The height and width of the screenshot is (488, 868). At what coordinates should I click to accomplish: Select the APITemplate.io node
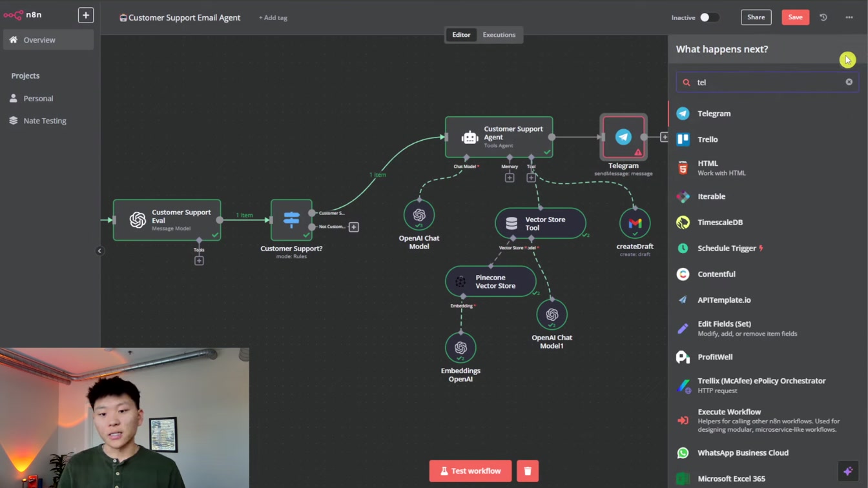[768, 300]
